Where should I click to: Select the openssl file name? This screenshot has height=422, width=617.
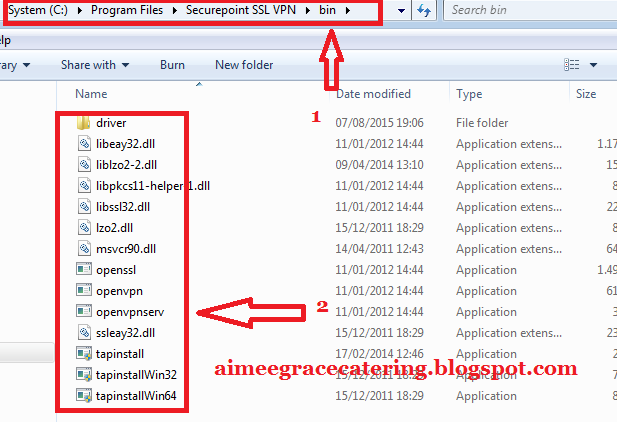(116, 270)
